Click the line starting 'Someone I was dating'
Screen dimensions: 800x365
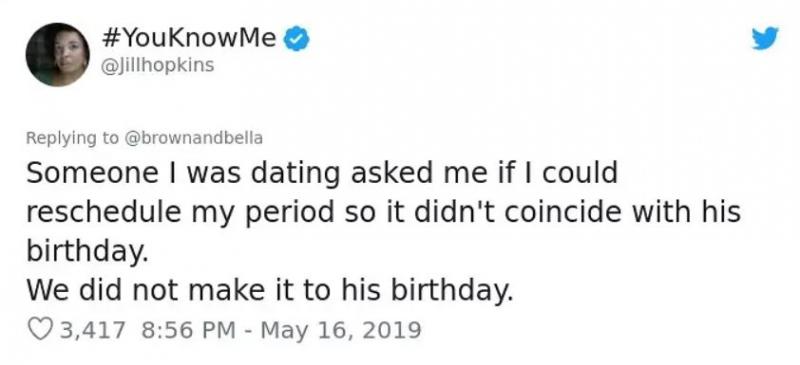pos(322,174)
